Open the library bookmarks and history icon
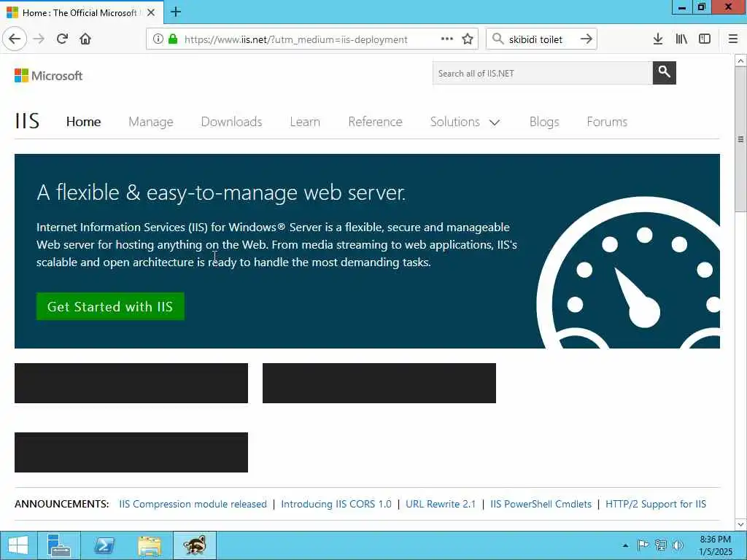 [x=681, y=39]
